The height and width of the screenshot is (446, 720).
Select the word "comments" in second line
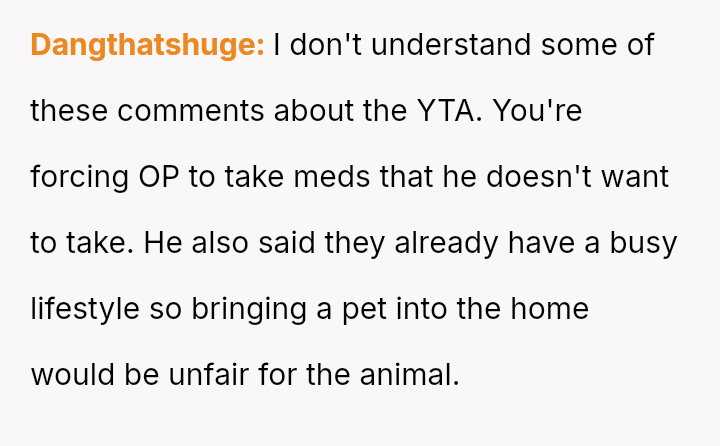tap(191, 111)
